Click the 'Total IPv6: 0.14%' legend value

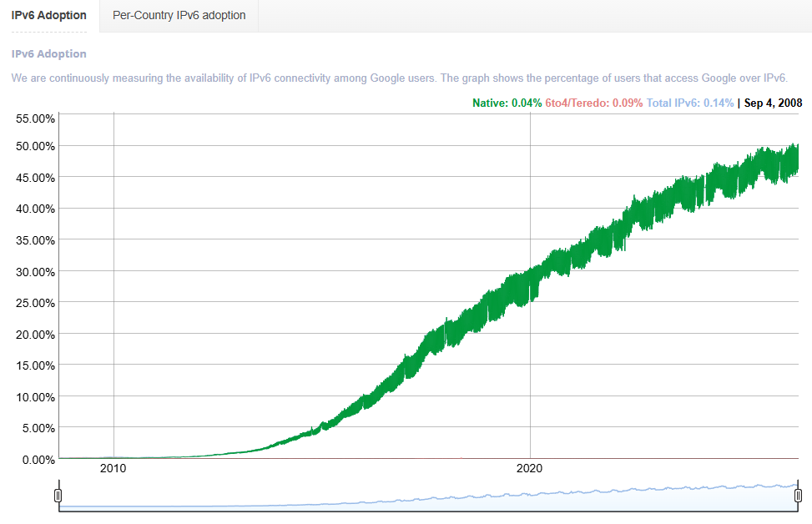tap(690, 103)
